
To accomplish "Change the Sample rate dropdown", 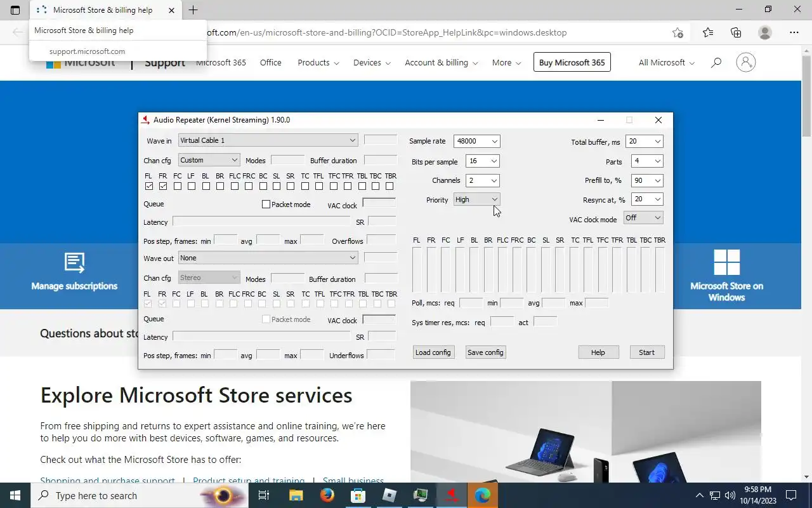I will [x=476, y=141].
